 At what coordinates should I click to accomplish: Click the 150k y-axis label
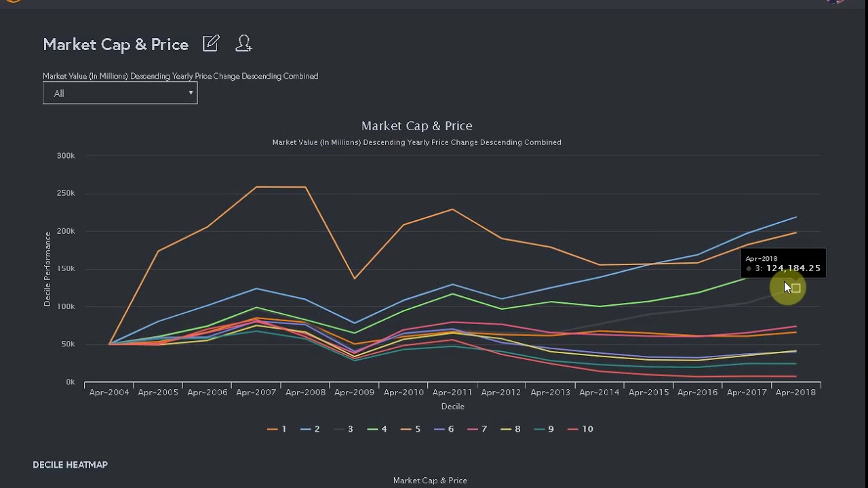coord(66,269)
